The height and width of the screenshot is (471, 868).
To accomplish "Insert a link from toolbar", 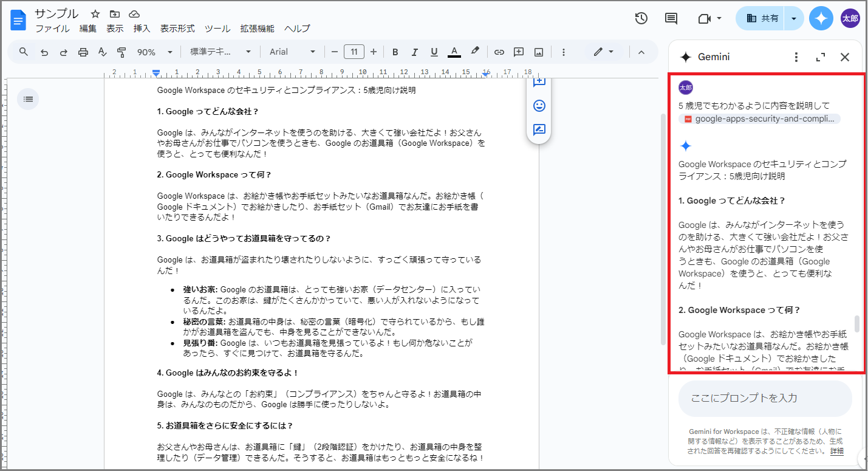I will pos(499,52).
